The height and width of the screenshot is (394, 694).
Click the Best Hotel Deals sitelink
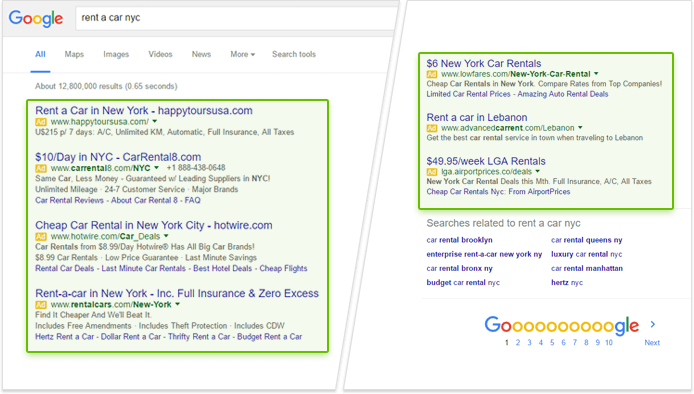[x=223, y=269]
